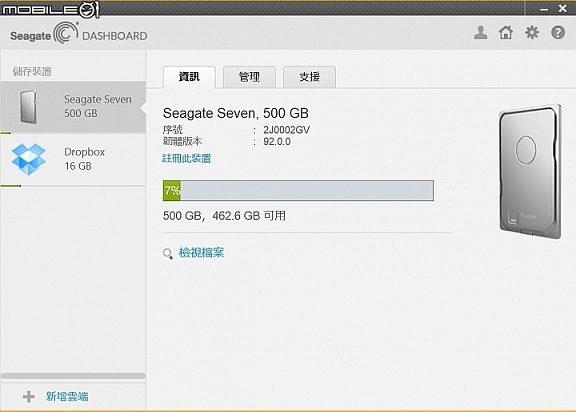
Task: Click the Dropbox logo icon
Action: pyautogui.click(x=29, y=159)
